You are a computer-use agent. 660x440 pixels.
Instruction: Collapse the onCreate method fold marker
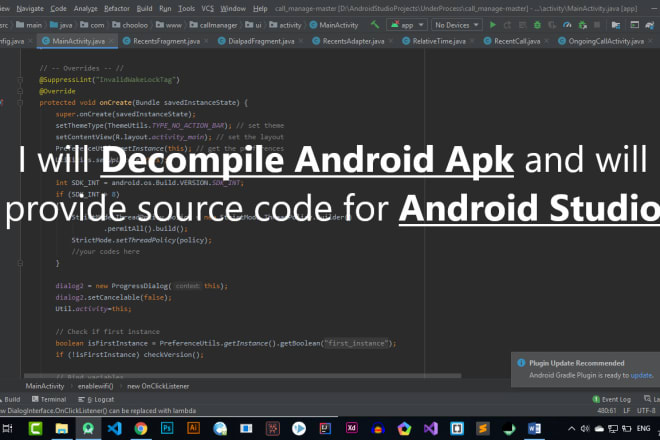(x=20, y=102)
